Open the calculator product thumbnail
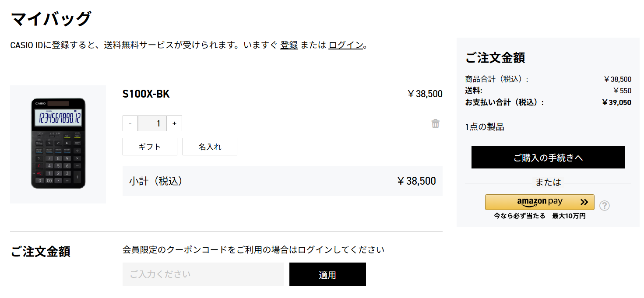This screenshot has height=298, width=644. [58, 144]
